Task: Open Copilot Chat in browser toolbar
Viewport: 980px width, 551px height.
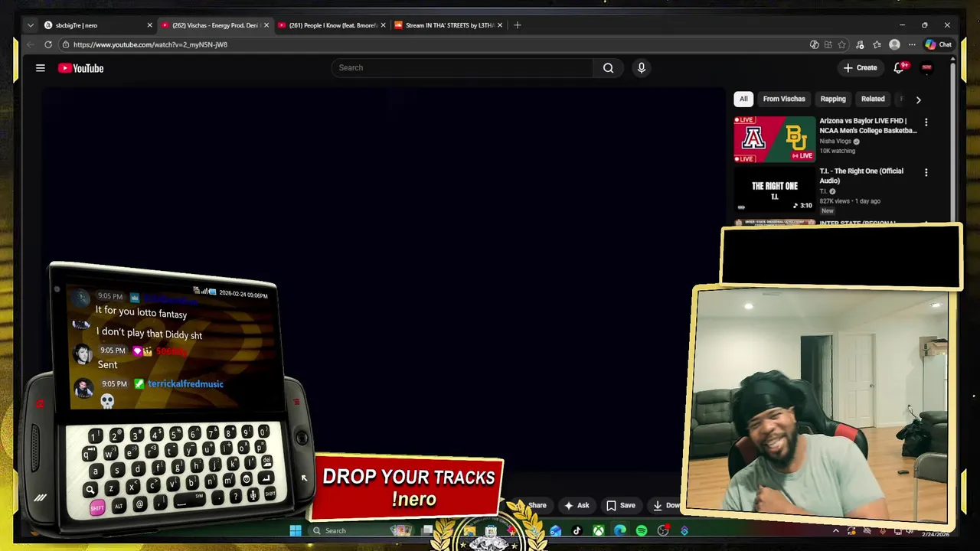Action: click(x=938, y=44)
